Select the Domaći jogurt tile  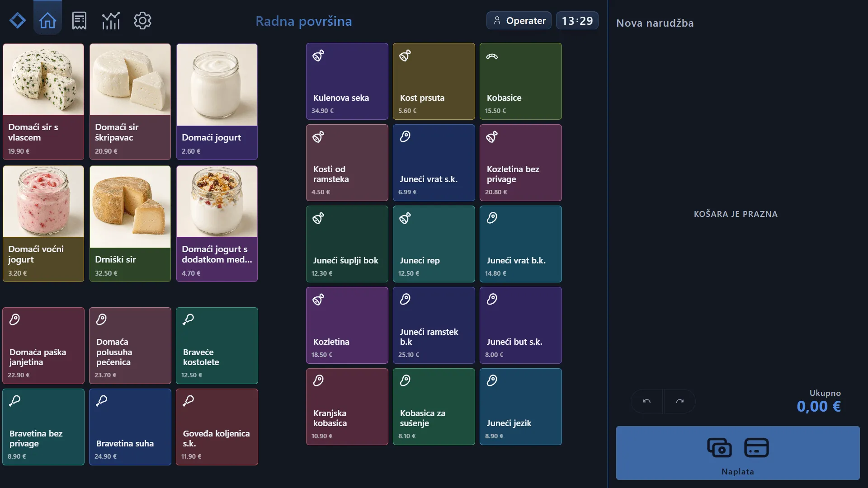(217, 102)
